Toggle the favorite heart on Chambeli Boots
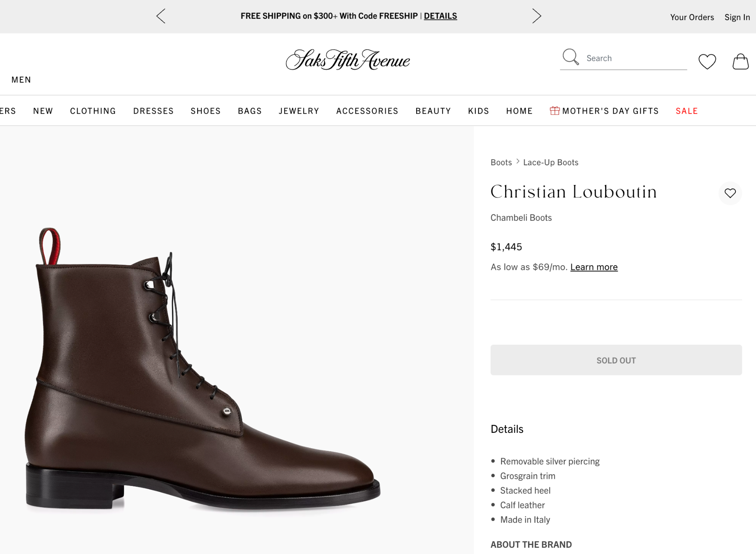The height and width of the screenshot is (554, 756). click(730, 193)
